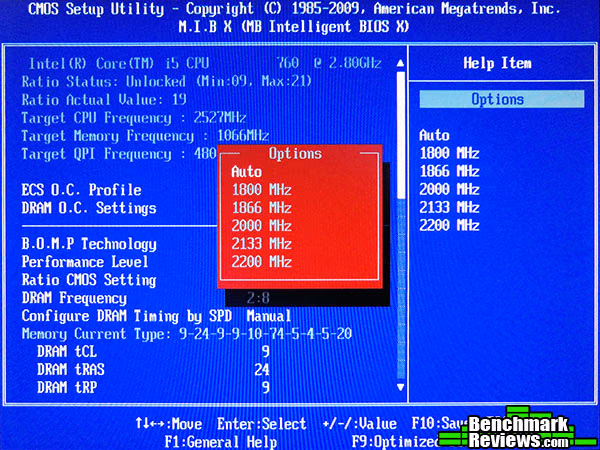Choose 1866 MHz in the red Options popup
600x450 pixels.
point(261,208)
